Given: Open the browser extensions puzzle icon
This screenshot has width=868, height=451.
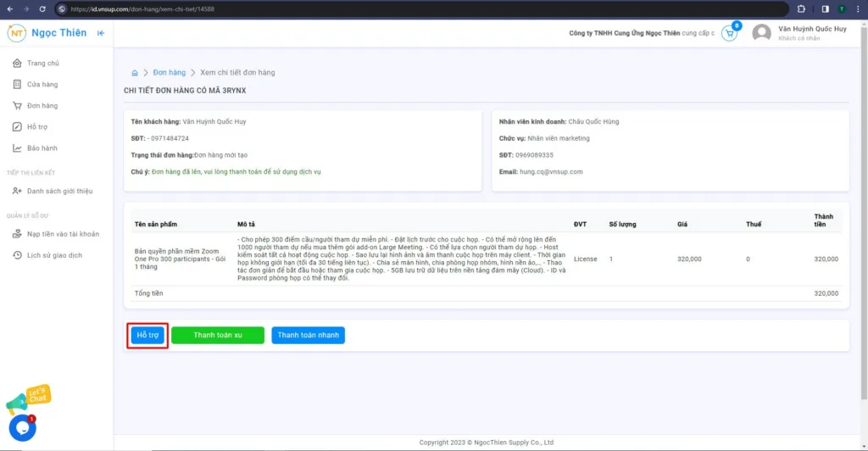Looking at the screenshot, I should pos(801,8).
